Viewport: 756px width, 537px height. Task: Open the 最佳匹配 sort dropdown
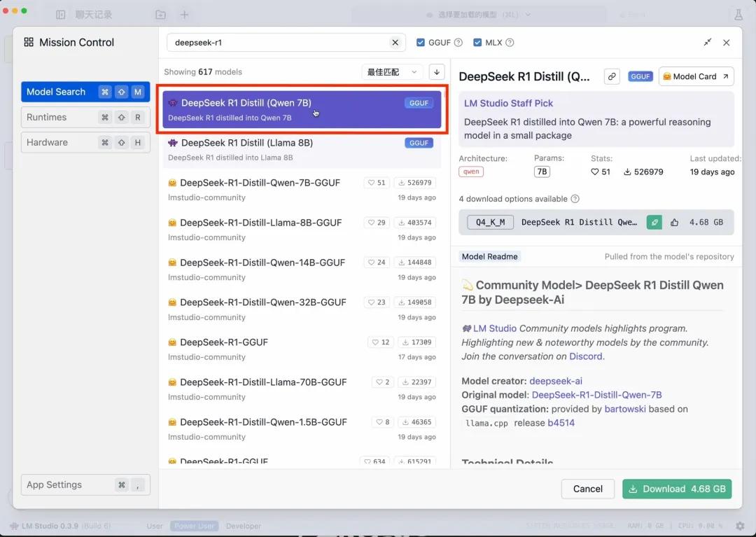[x=392, y=71]
